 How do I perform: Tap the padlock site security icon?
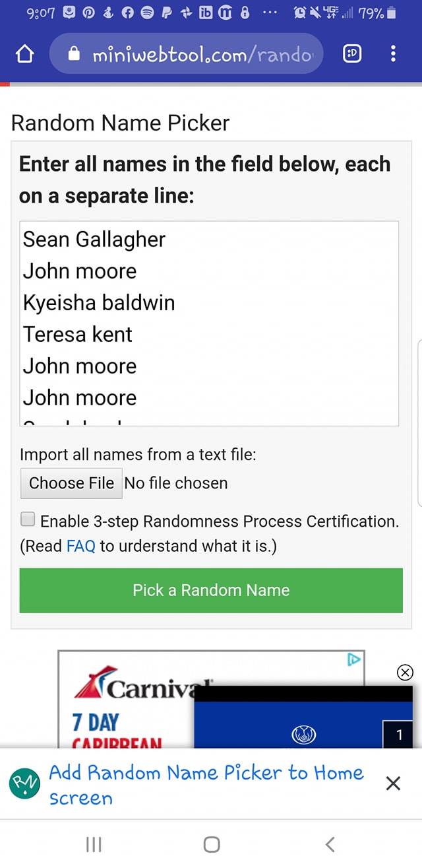pos(75,55)
